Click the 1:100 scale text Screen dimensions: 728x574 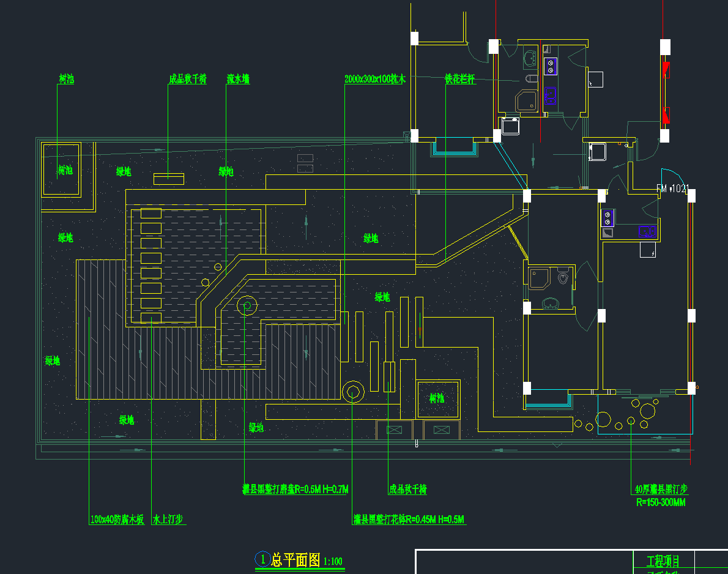coord(333,561)
